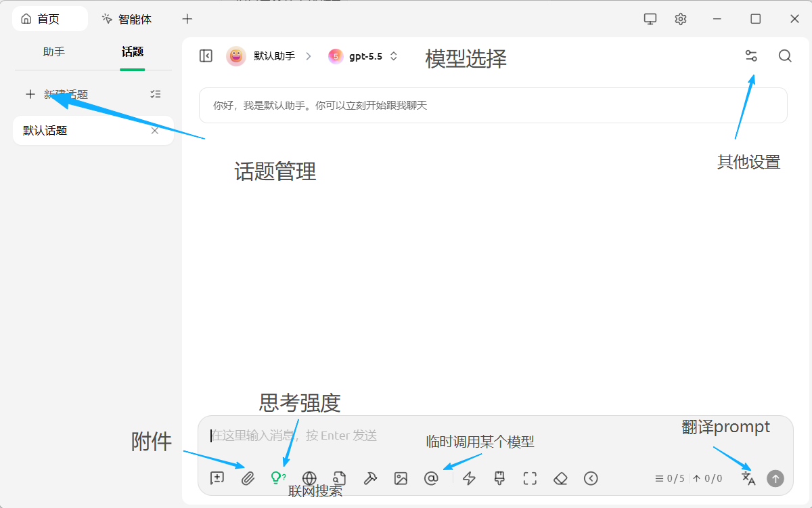Open the 首页 home tab

pos(49,19)
